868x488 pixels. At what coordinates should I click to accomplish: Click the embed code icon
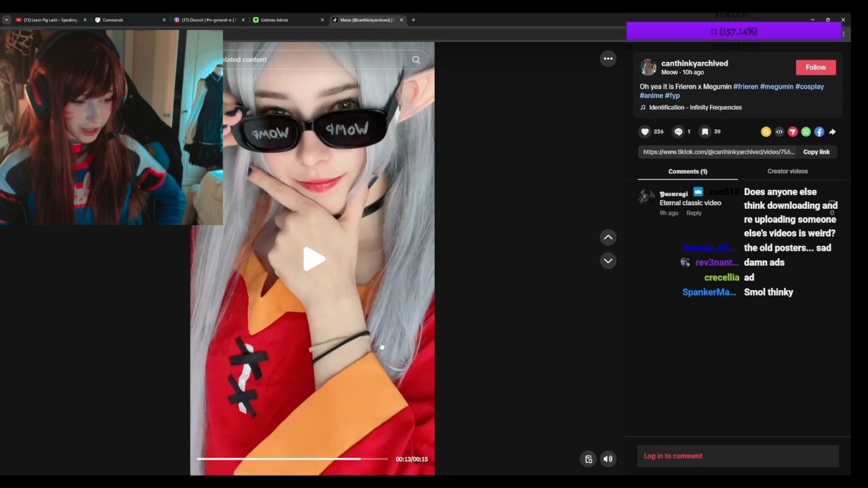[779, 132]
